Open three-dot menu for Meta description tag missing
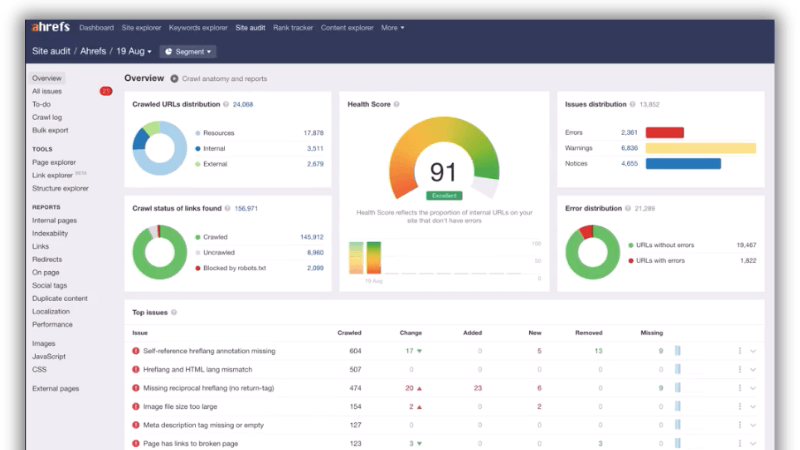Screen dimensions: 800x450 tap(740, 425)
